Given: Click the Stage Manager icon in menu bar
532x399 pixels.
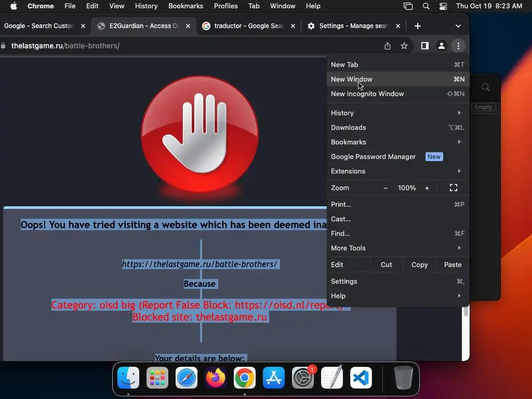Looking at the screenshot, I should (x=408, y=6).
